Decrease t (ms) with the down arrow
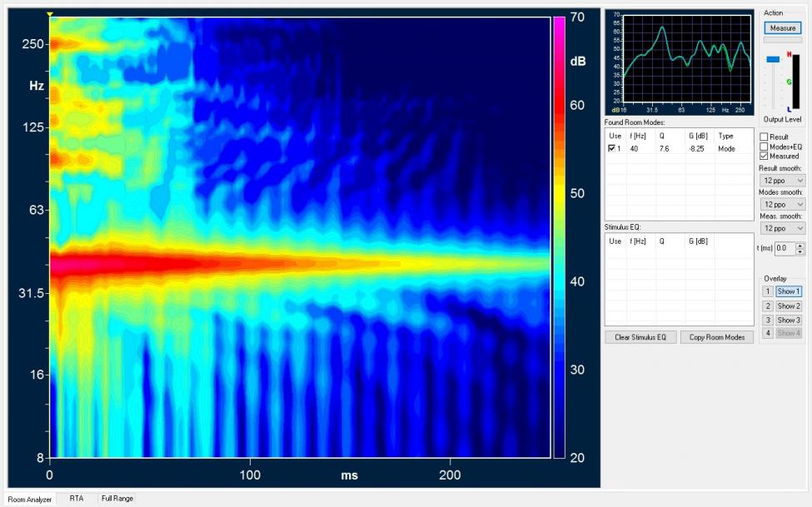The width and height of the screenshot is (812, 507). click(800, 251)
